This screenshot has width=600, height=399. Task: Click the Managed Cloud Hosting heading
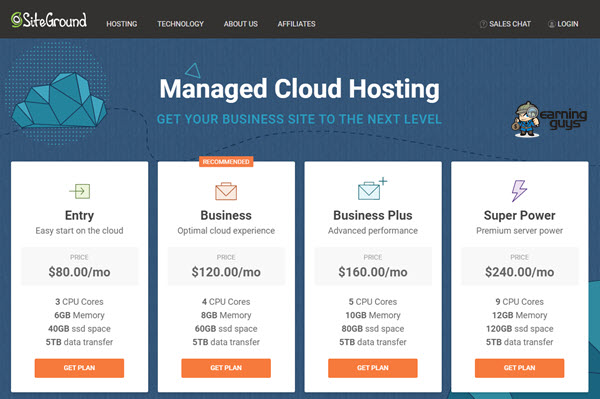tap(300, 89)
